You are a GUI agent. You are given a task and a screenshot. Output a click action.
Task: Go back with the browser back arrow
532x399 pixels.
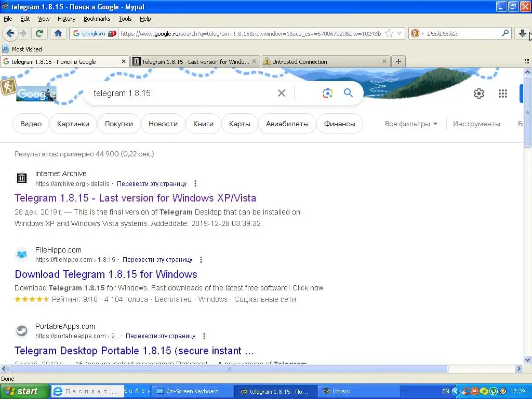tap(10, 33)
